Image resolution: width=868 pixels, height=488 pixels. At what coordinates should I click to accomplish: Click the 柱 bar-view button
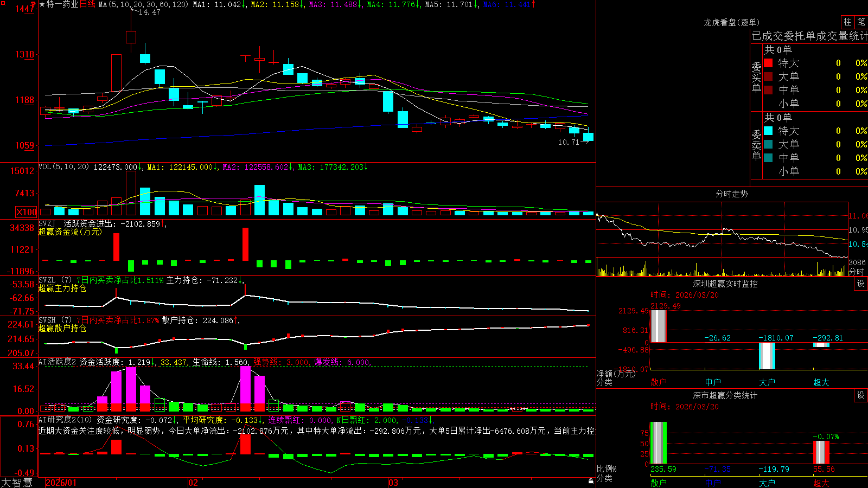(x=847, y=22)
